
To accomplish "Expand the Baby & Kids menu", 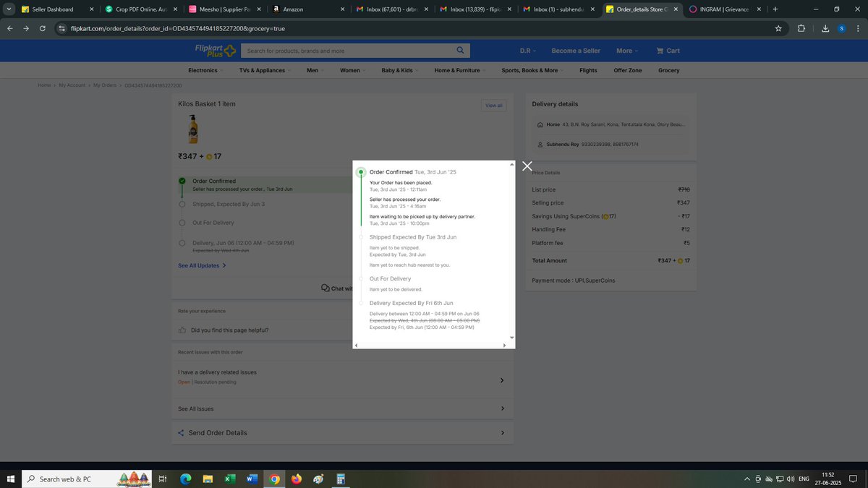I will click(400, 70).
